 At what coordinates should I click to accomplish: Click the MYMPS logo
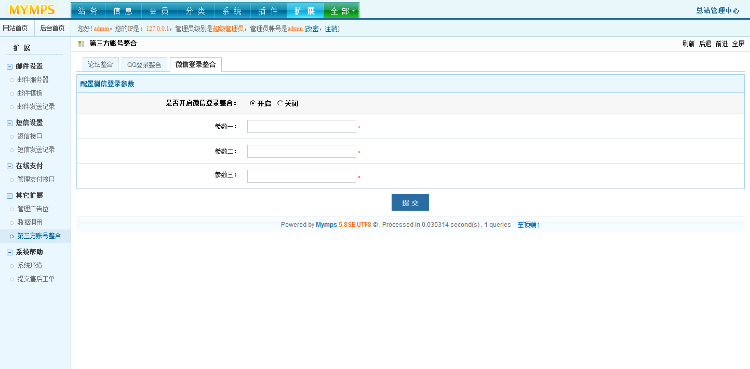click(x=32, y=10)
